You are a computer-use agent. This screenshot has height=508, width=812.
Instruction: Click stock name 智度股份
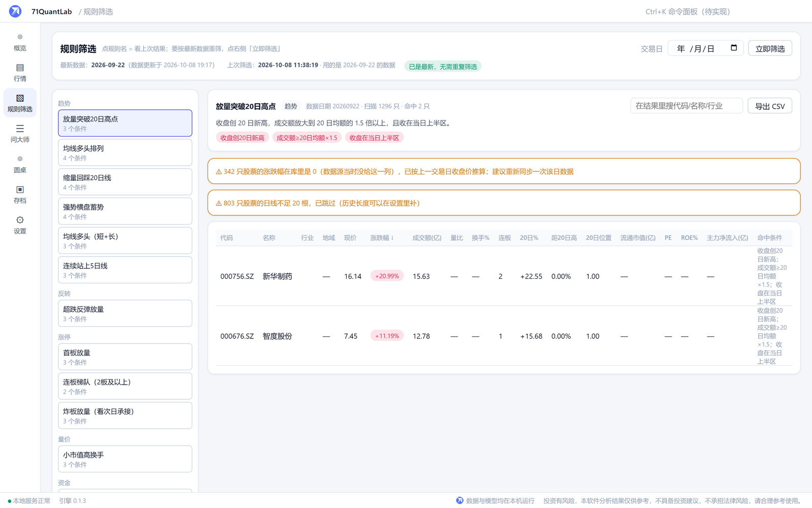(x=277, y=336)
